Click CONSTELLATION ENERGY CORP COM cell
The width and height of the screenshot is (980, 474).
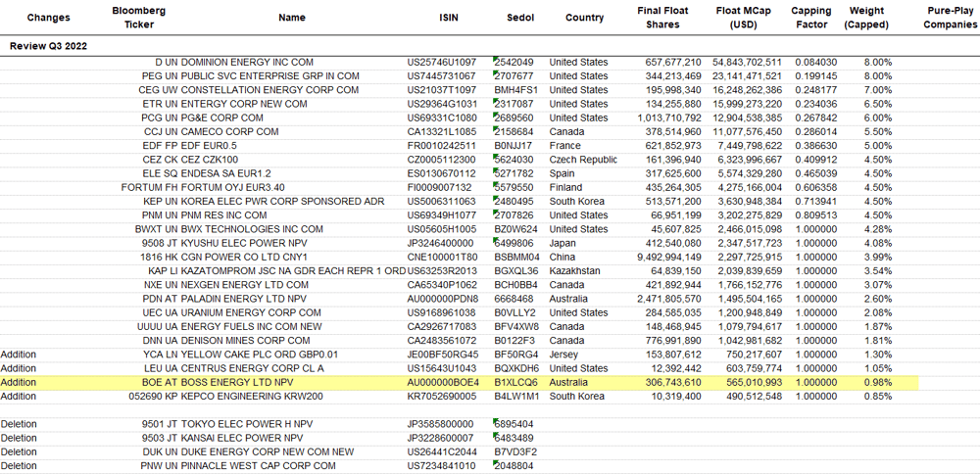point(269,90)
